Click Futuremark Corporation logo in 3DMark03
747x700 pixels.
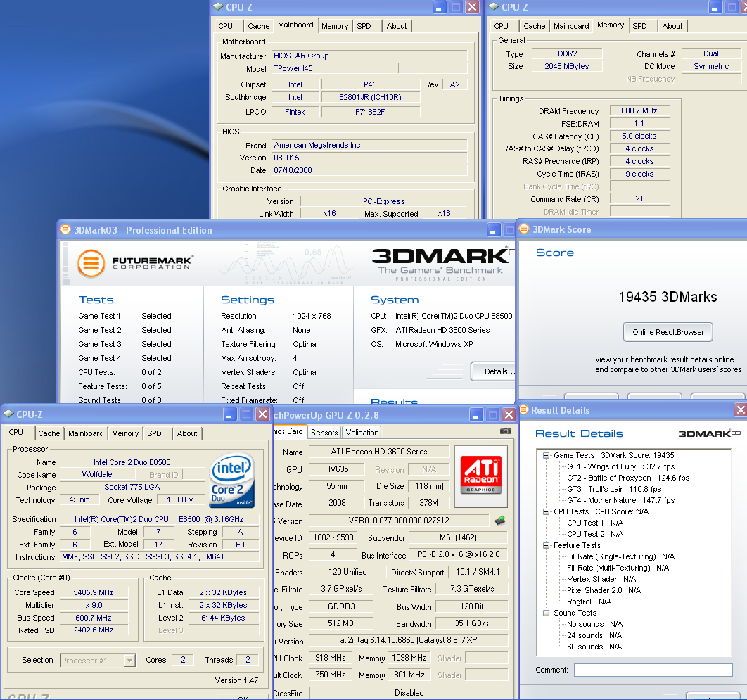(x=135, y=262)
